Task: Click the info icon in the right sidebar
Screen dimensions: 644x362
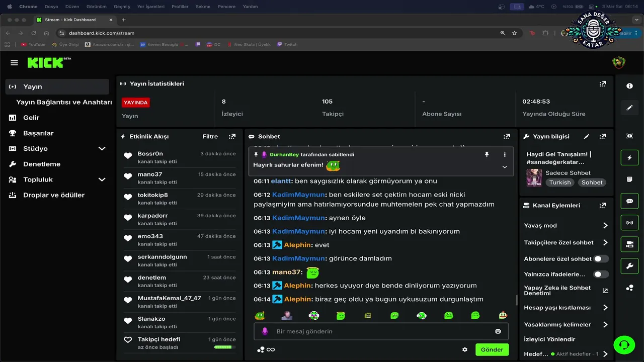Action: (629, 86)
